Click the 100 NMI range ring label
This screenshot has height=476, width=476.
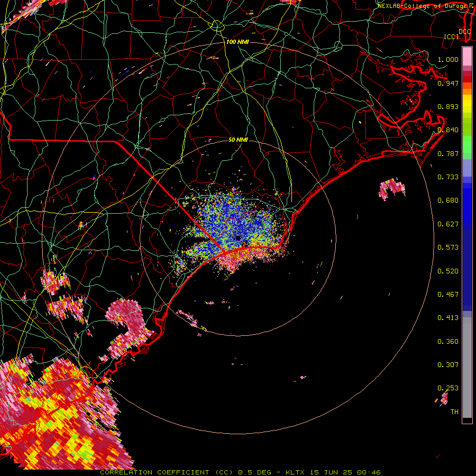237,42
